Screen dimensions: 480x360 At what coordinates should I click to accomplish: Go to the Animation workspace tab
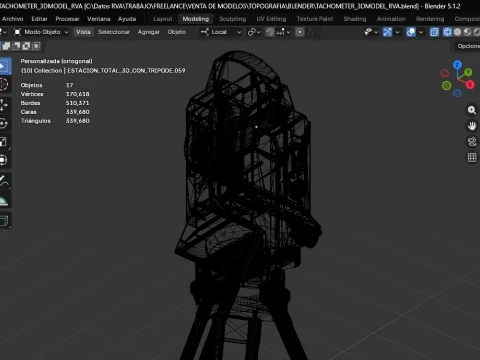[391, 19]
